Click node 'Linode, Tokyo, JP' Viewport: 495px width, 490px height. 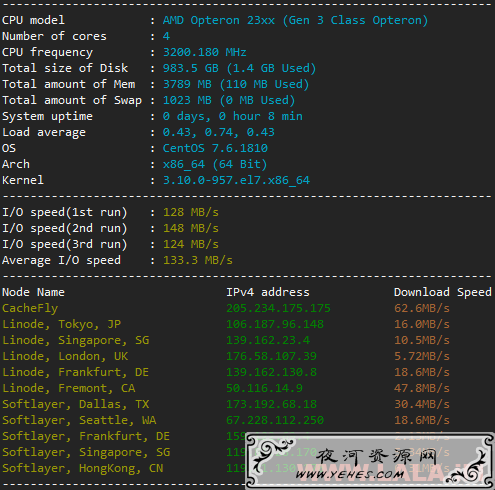[x=61, y=324]
